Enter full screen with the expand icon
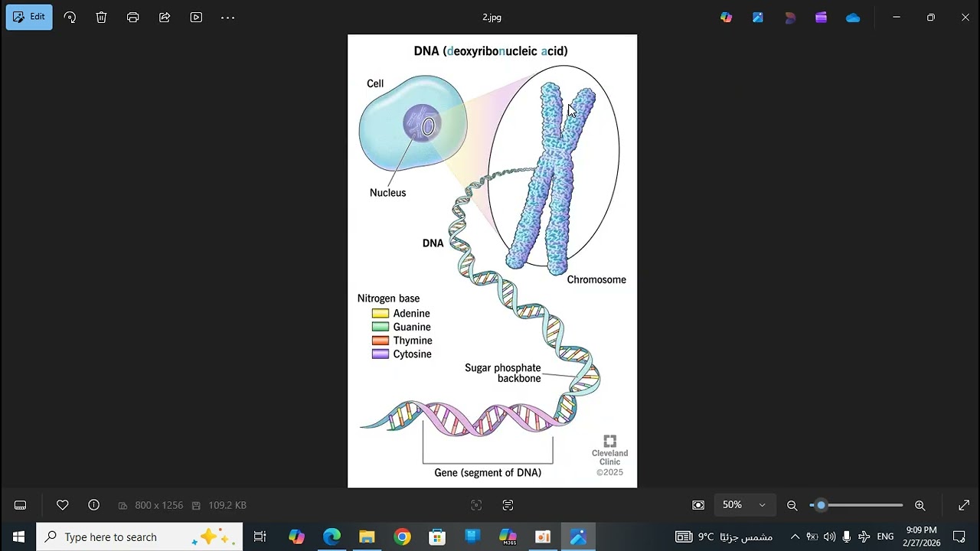 964,505
